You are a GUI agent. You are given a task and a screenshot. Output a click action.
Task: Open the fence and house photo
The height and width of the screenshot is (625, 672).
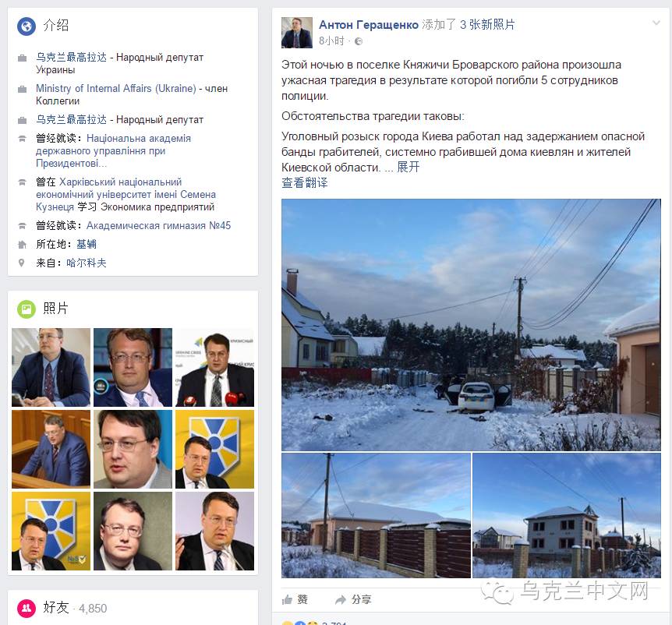[x=376, y=515]
